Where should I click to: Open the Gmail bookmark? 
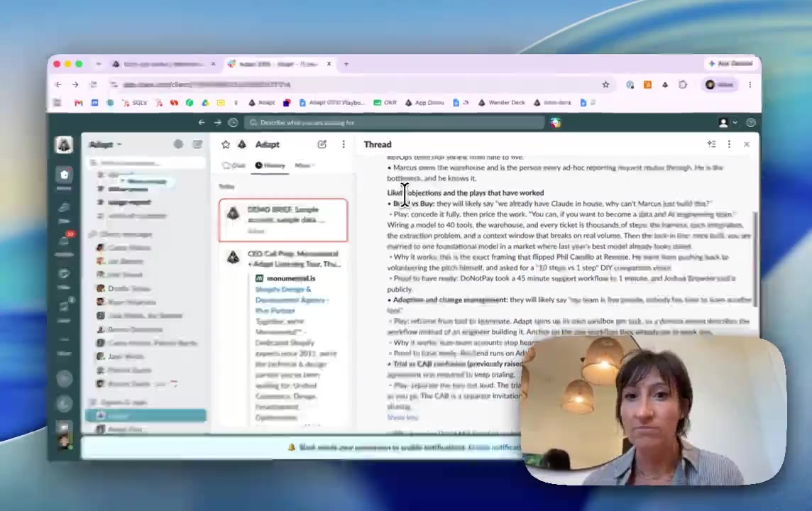(78, 102)
